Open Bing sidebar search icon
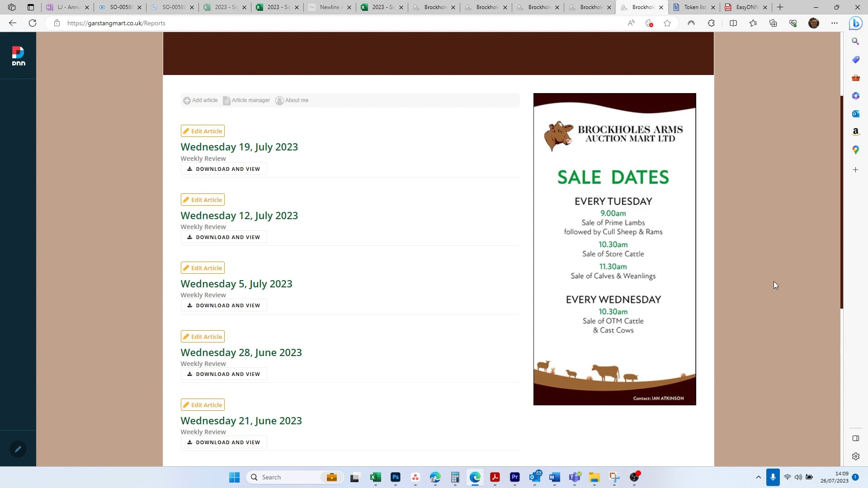 point(855,41)
